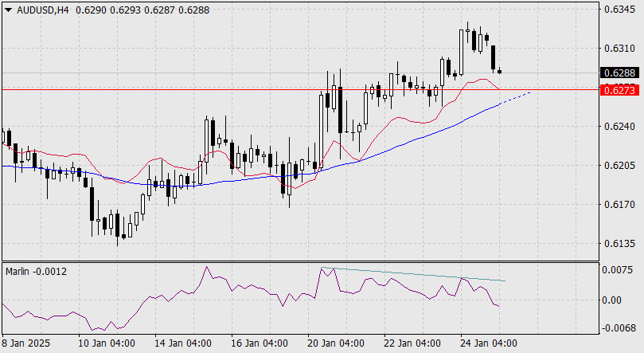
Task: Click the 8 Jan 2025 date label
Action: (26, 343)
